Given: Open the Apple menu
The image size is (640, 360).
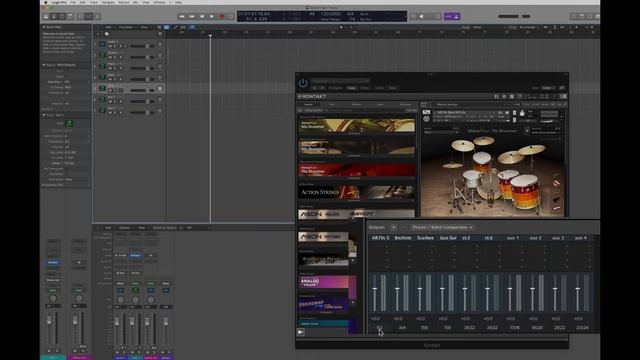Looking at the screenshot, I should pyautogui.click(x=46, y=2).
